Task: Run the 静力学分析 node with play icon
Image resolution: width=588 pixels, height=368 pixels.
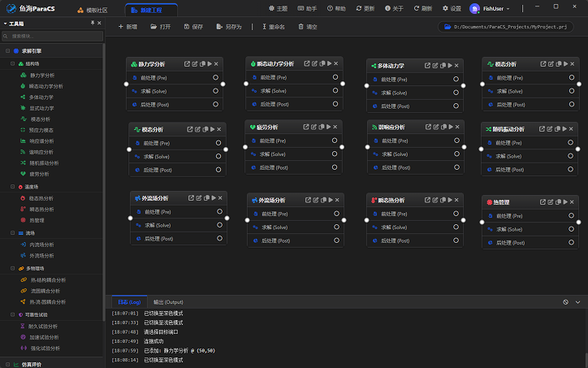Action: tap(209, 63)
